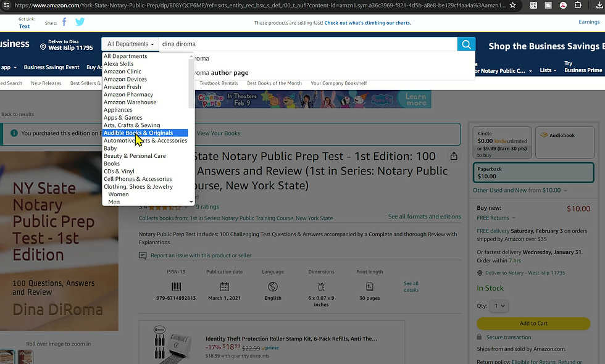
Task: Open the Qty quantity dropdown
Action: (499, 306)
